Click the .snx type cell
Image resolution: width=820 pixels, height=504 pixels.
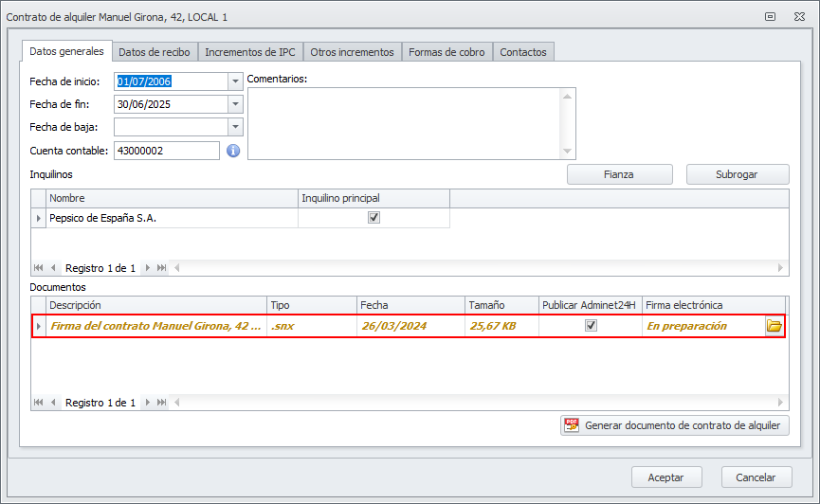(x=312, y=326)
